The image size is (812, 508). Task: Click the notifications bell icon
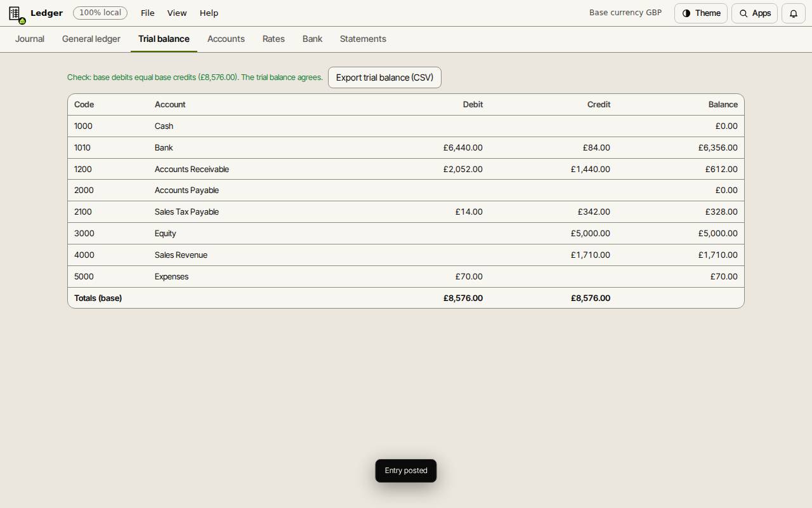pos(794,13)
